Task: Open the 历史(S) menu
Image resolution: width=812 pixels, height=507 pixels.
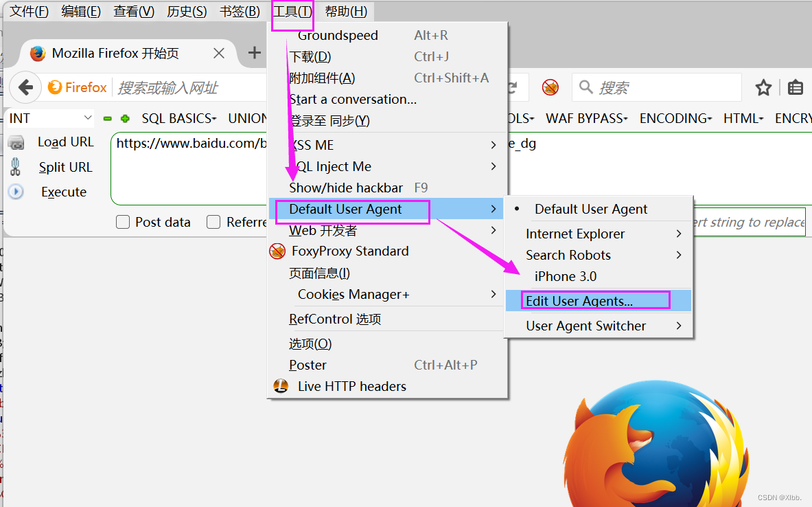Action: pos(187,11)
